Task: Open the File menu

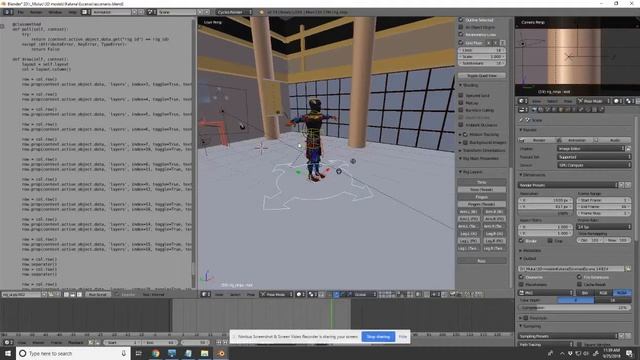Action: pos(20,12)
